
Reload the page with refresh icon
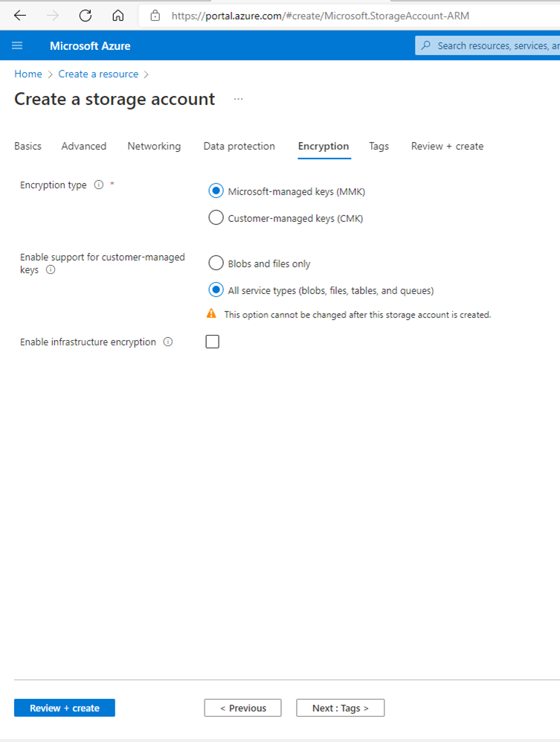[86, 16]
